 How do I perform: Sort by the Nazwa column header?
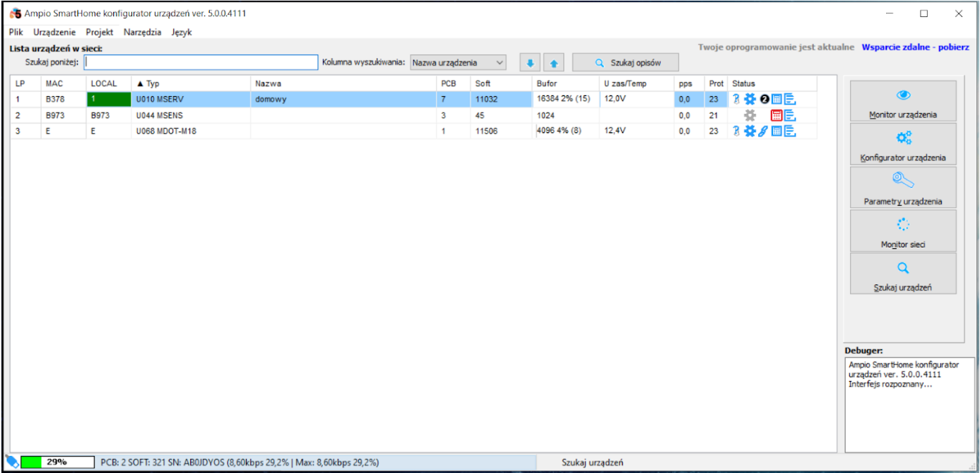tap(343, 83)
